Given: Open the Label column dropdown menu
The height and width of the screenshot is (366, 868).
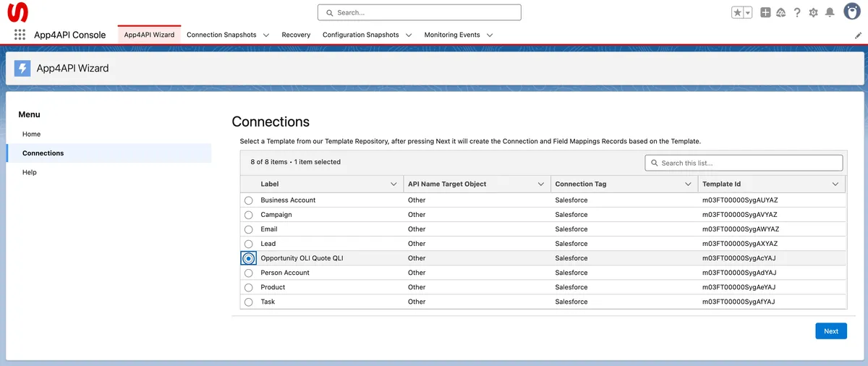Looking at the screenshot, I should (393, 184).
